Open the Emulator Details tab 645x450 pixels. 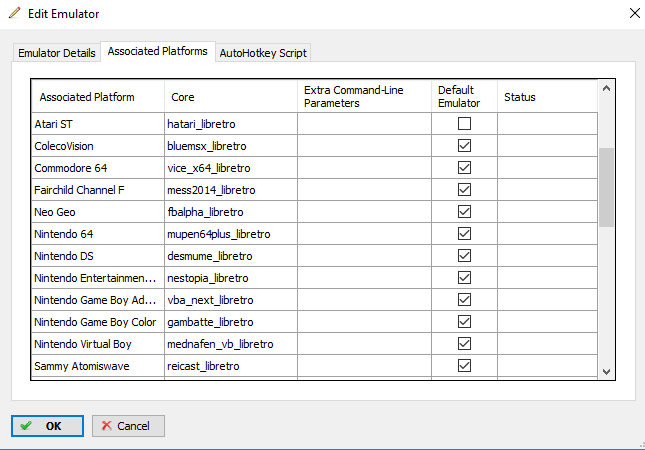(x=57, y=53)
